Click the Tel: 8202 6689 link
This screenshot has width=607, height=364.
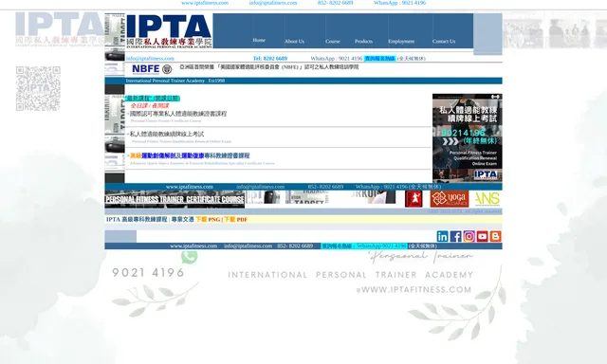270,59
